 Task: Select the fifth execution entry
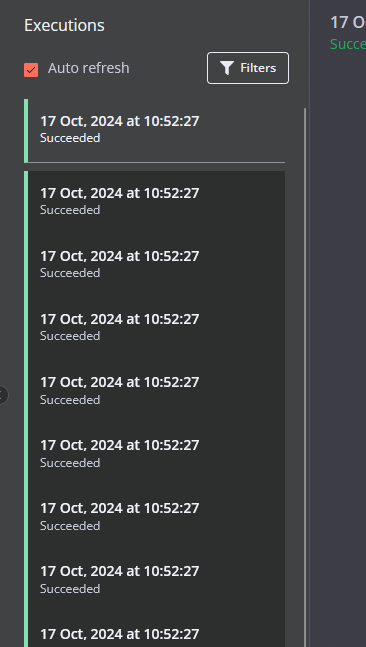(x=155, y=392)
